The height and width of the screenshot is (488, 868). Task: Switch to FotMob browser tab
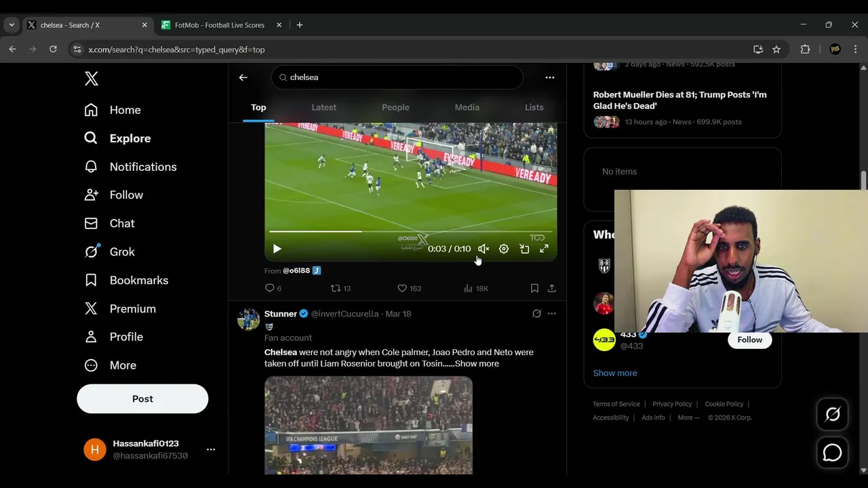point(221,25)
